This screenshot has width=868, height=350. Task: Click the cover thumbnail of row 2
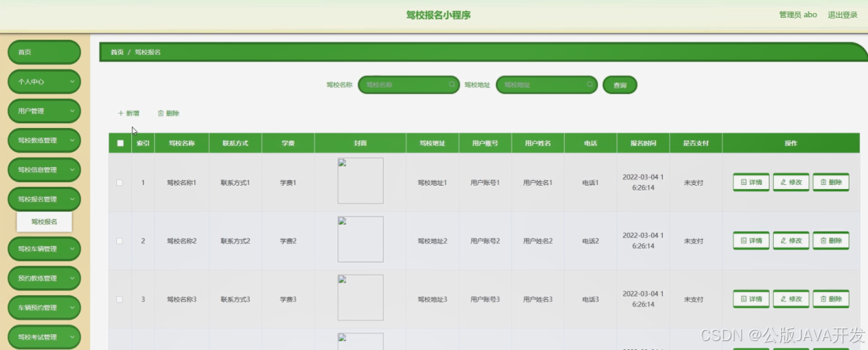360,239
